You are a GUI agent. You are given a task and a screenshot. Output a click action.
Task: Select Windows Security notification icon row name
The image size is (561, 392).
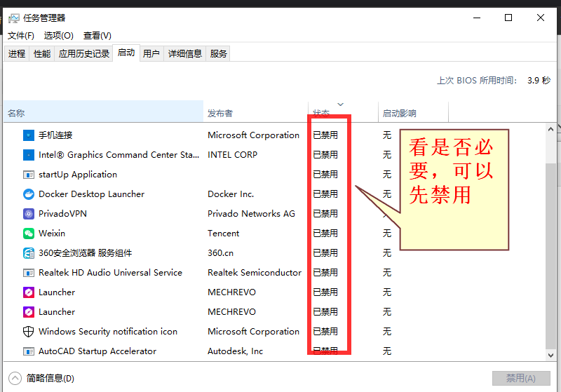(x=108, y=332)
